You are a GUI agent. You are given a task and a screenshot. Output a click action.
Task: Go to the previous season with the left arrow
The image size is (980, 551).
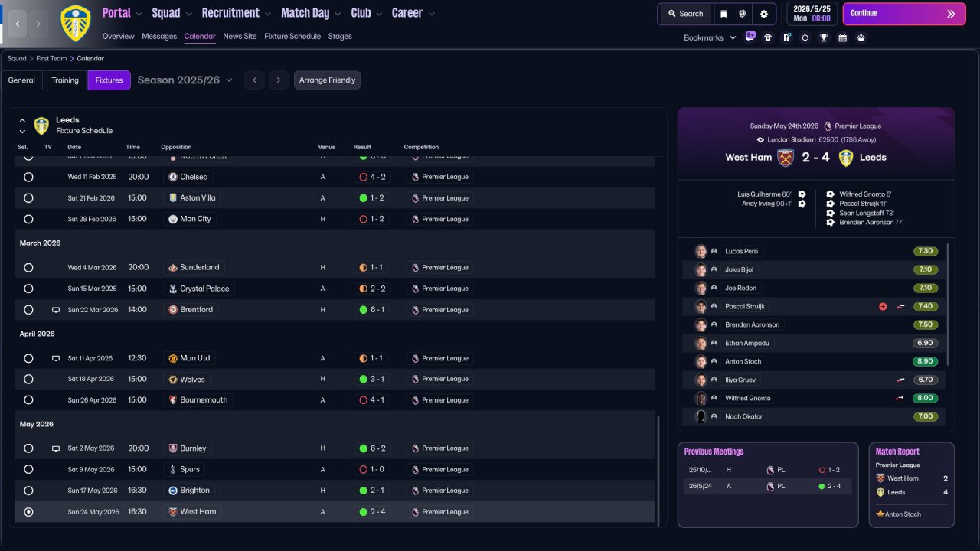(x=254, y=80)
